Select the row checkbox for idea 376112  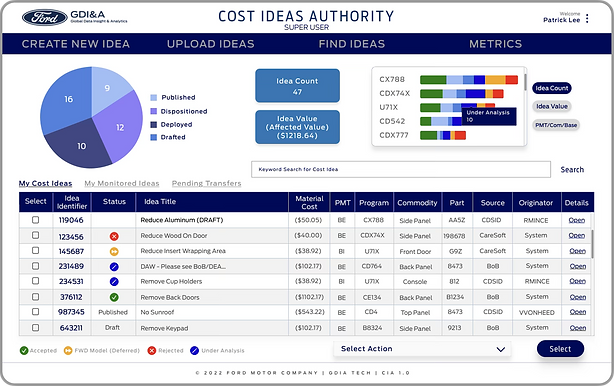pyautogui.click(x=36, y=296)
